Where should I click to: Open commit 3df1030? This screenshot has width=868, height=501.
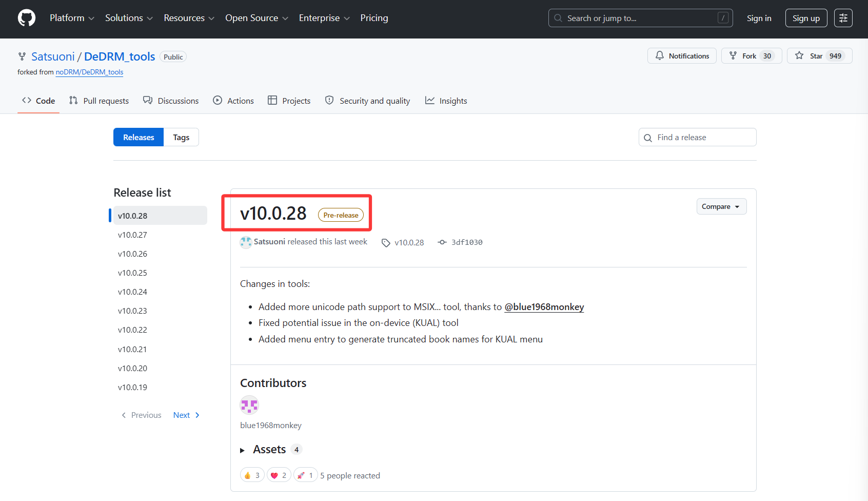467,242
